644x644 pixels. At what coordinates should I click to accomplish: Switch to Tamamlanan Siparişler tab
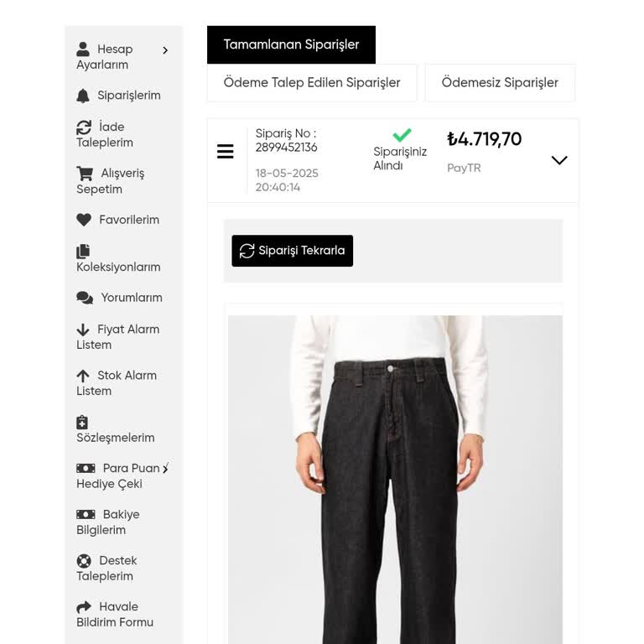coord(291,44)
